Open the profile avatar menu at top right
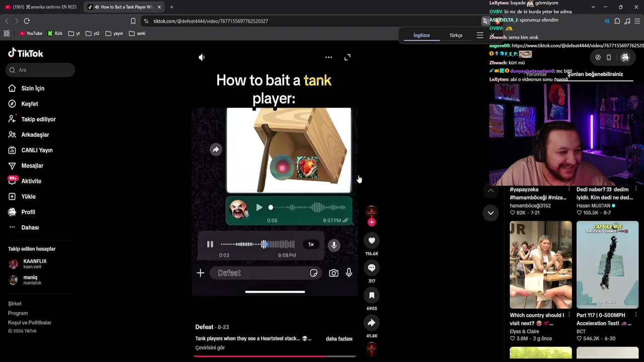This screenshot has height=362, width=644. point(625,57)
